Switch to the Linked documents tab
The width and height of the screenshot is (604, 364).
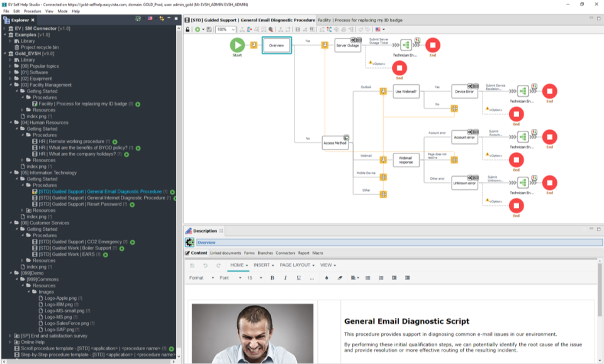coord(225,253)
